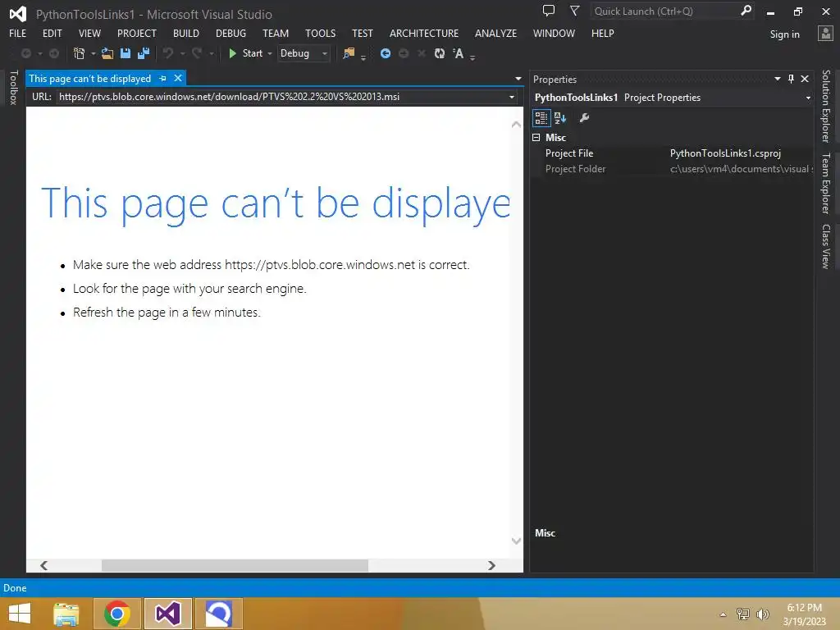The image size is (840, 630).
Task: Click the pin icon on the document tab
Action: [x=163, y=79]
